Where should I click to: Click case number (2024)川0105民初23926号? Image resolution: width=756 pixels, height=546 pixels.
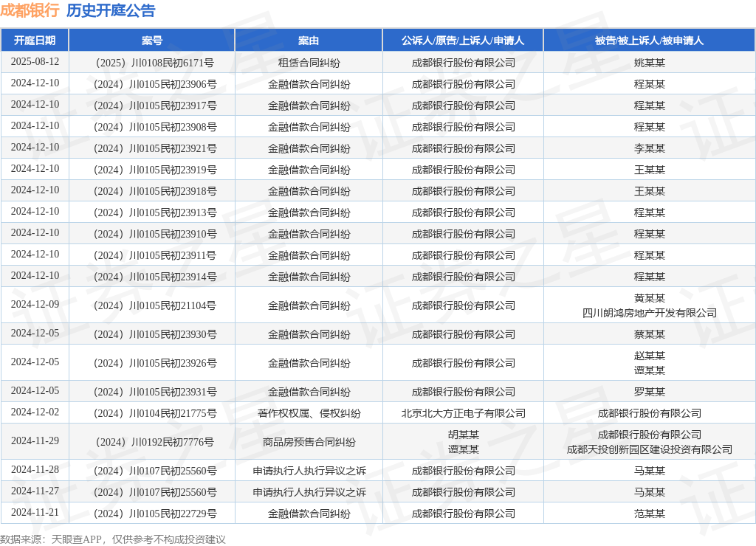click(155, 363)
